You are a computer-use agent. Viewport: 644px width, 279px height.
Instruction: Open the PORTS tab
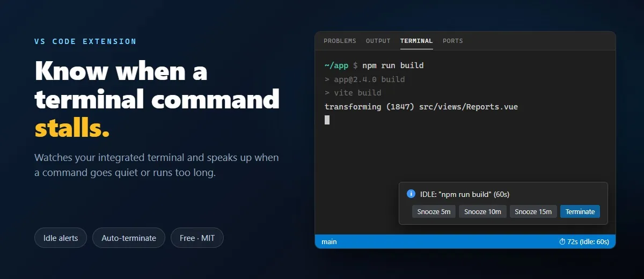point(452,41)
